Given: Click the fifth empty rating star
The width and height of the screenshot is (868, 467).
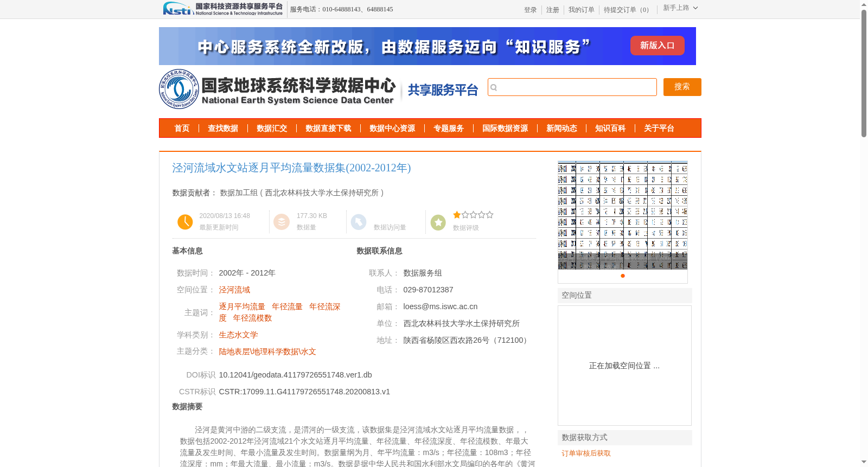Looking at the screenshot, I should tap(490, 215).
